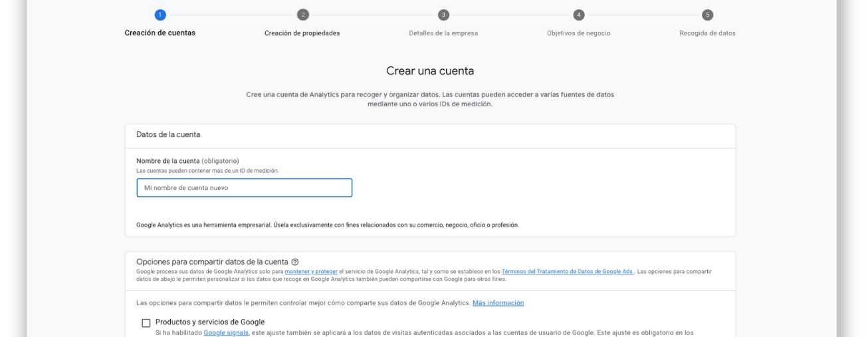This screenshot has width=868, height=337.
Task: Open the mantener y proteger link
Action: tap(311, 271)
